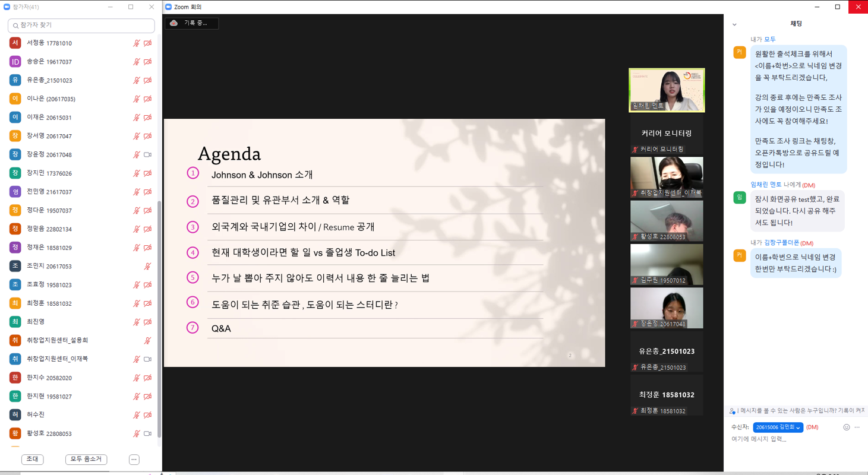Open the recipient dropdown 20615006 김민희
Viewport: 868px width, 475px height.
click(x=778, y=427)
